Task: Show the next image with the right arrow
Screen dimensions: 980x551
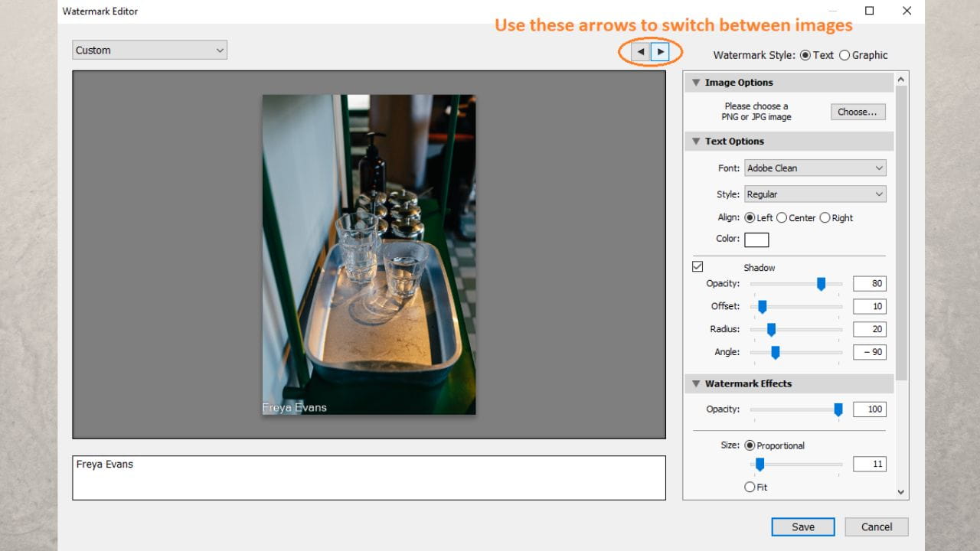Action: click(660, 51)
